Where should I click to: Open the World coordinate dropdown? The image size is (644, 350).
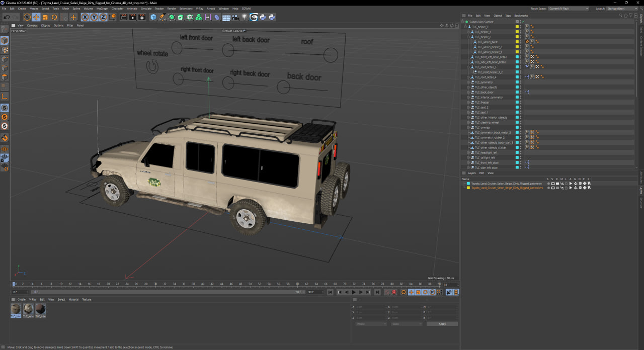tap(371, 324)
